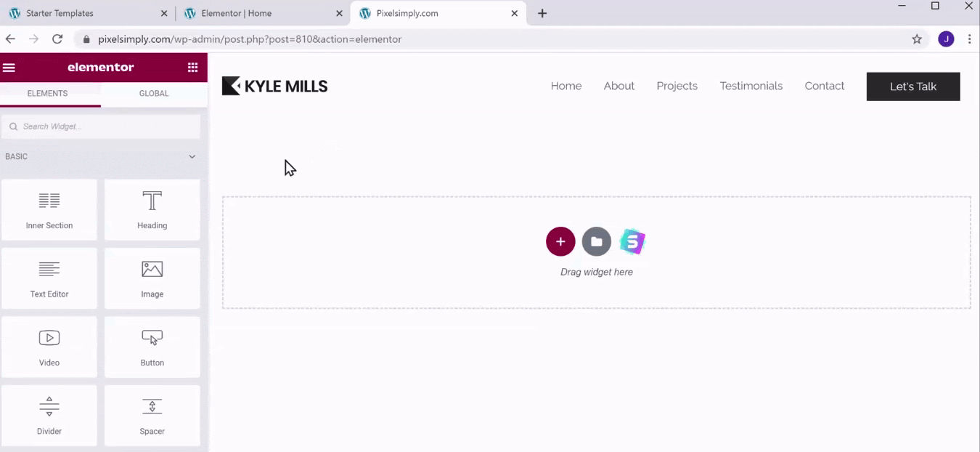Select the Text Editor widget

49,278
